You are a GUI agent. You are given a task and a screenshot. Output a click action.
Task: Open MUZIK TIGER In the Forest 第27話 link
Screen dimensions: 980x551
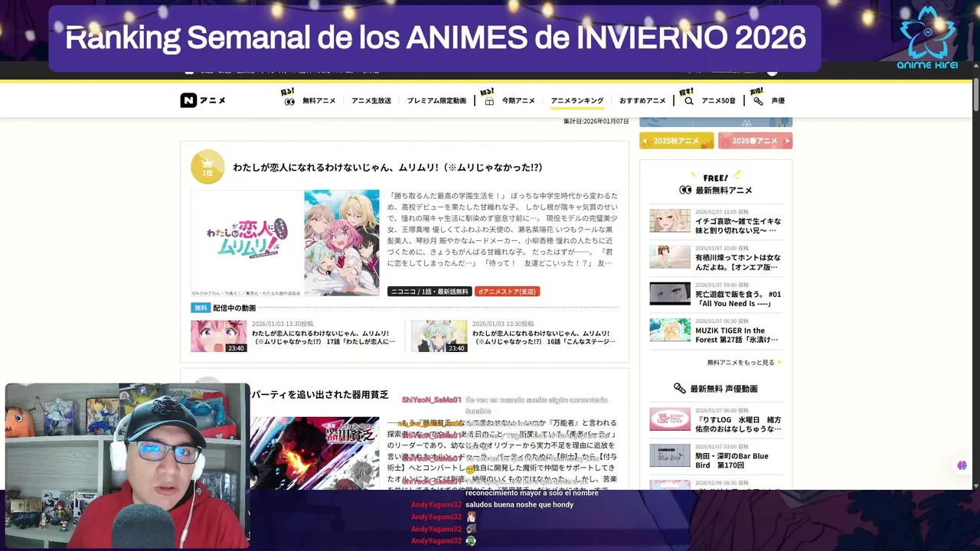click(738, 335)
